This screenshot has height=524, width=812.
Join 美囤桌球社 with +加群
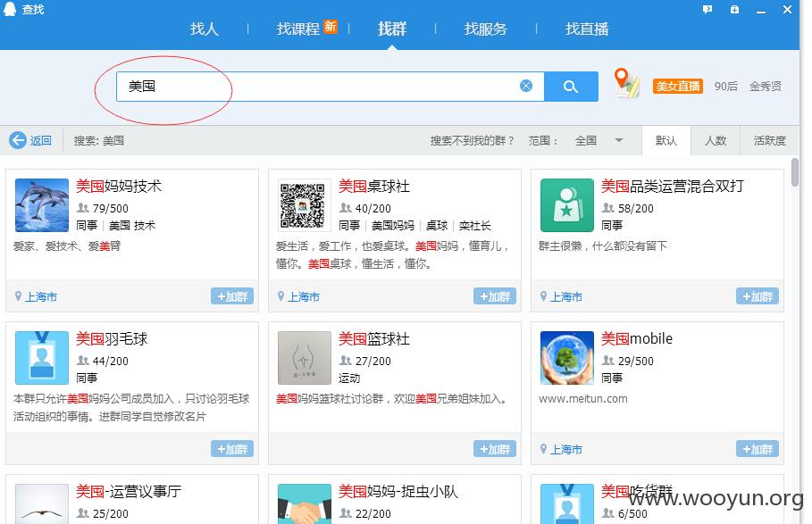point(495,296)
